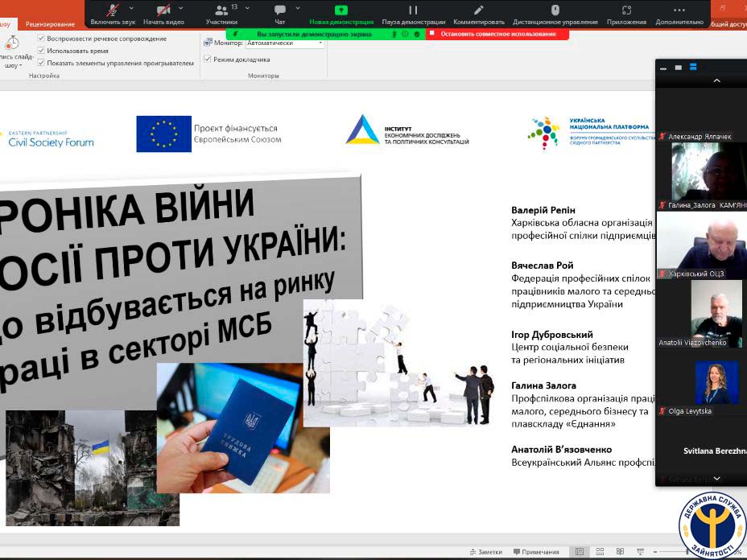This screenshot has width=747, height=560.
Task: Uncheck the use timings option
Action: click(x=41, y=51)
